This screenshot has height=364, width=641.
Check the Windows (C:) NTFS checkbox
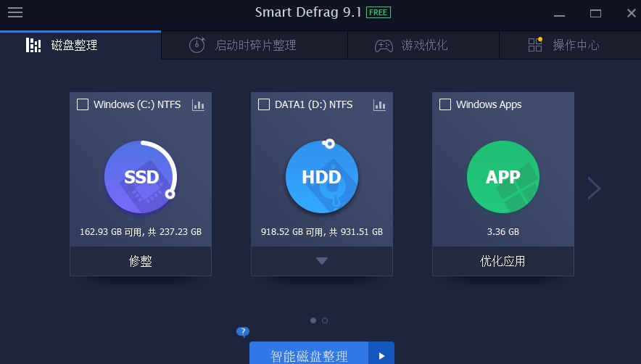[83, 104]
